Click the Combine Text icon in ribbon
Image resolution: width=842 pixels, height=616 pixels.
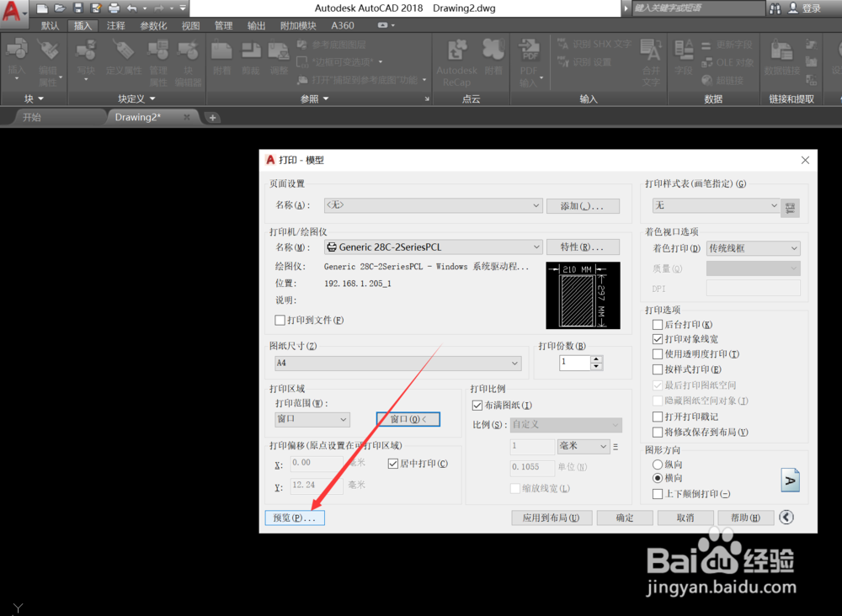[x=651, y=50]
